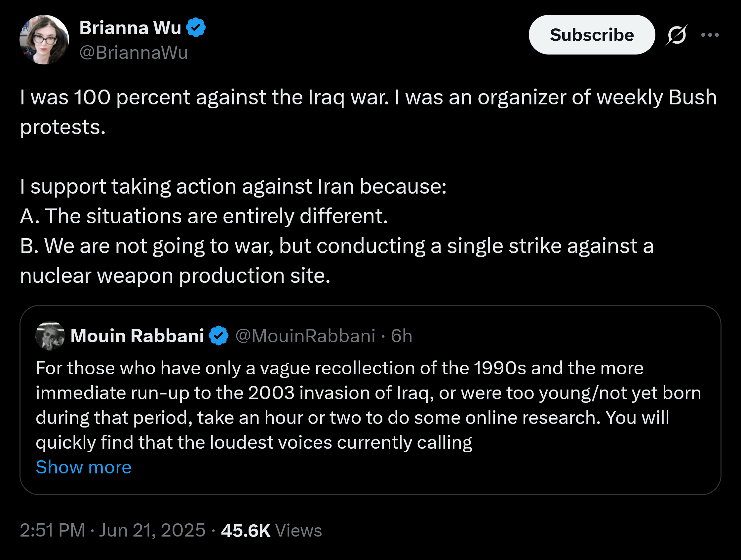
Task: Click the 6h timestamp on quoted post
Action: point(401,336)
